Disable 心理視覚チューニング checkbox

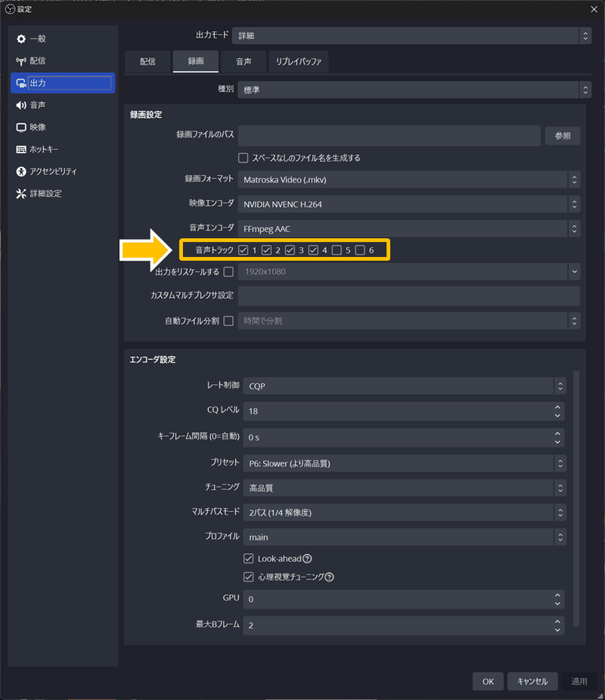coord(249,578)
